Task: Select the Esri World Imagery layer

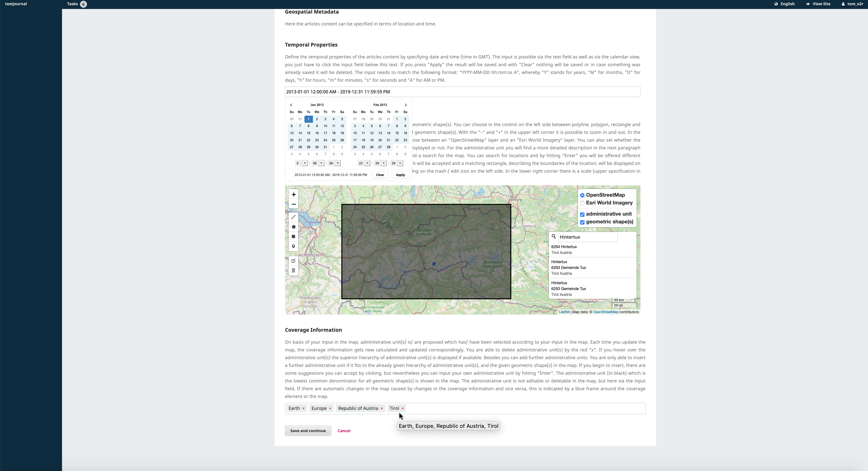Action: pos(582,203)
